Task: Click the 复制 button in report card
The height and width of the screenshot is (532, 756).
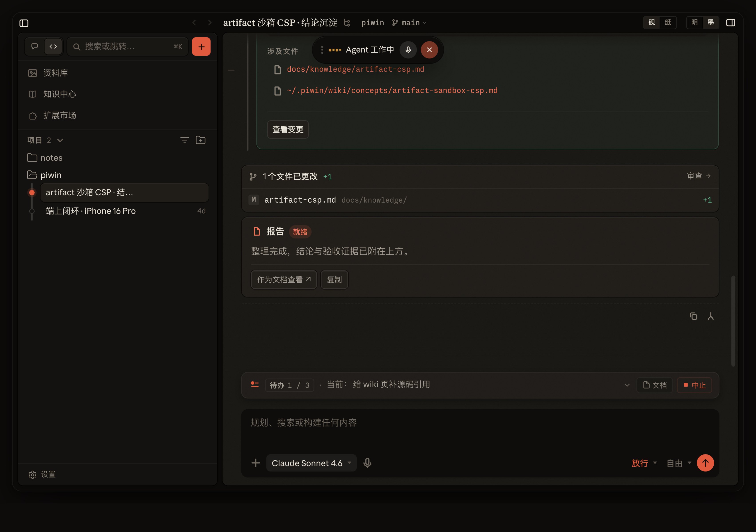Action: click(x=334, y=280)
